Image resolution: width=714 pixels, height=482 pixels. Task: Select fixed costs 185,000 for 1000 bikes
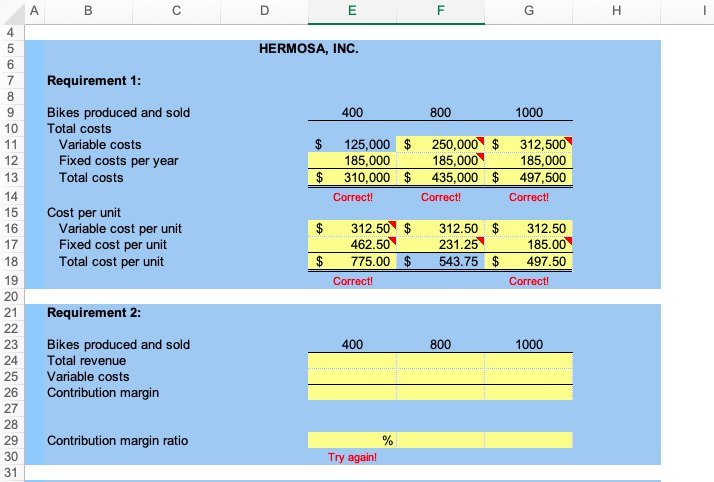pyautogui.click(x=529, y=161)
